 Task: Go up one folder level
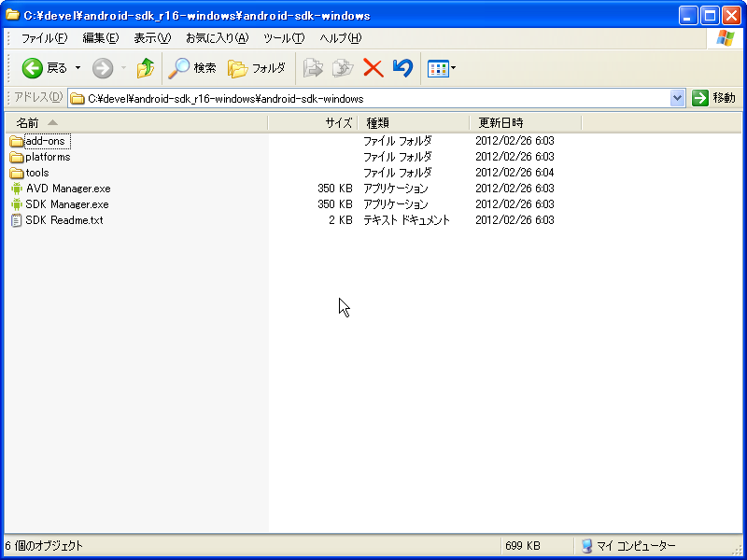[146, 68]
